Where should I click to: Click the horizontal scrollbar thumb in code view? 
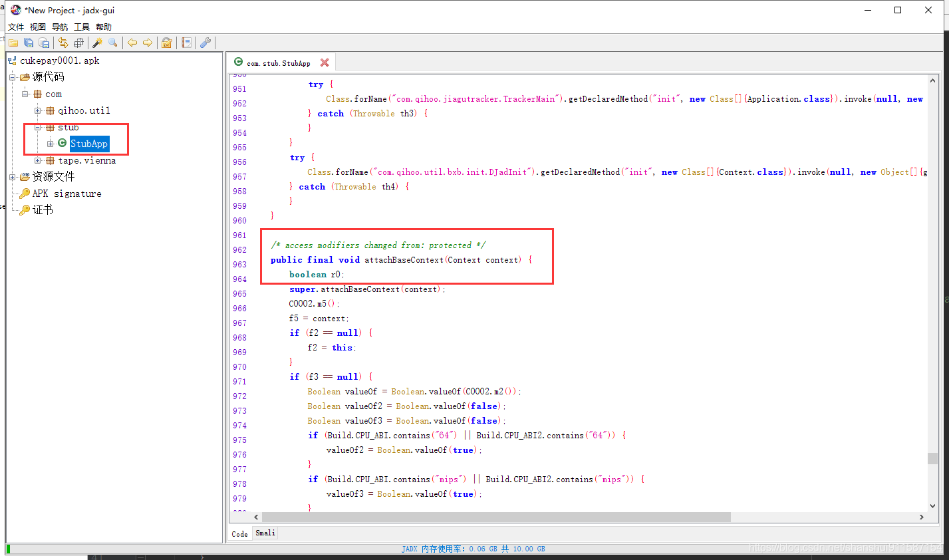[496, 517]
